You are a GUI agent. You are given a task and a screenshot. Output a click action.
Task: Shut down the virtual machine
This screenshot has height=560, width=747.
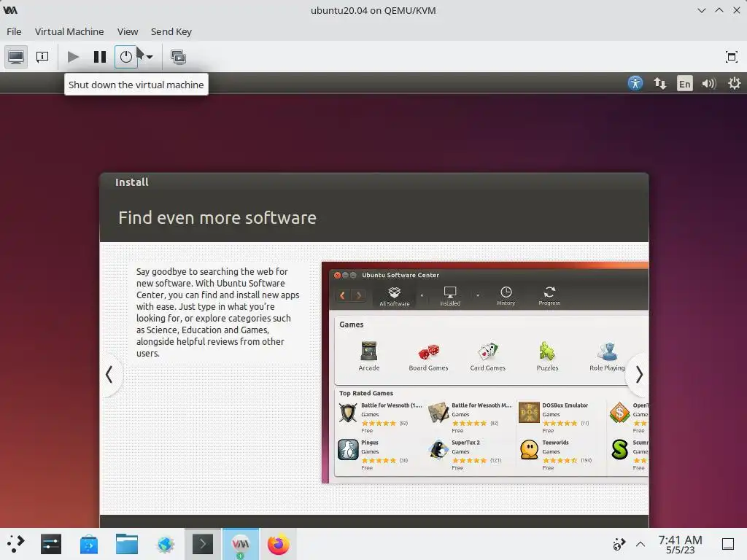click(x=125, y=57)
